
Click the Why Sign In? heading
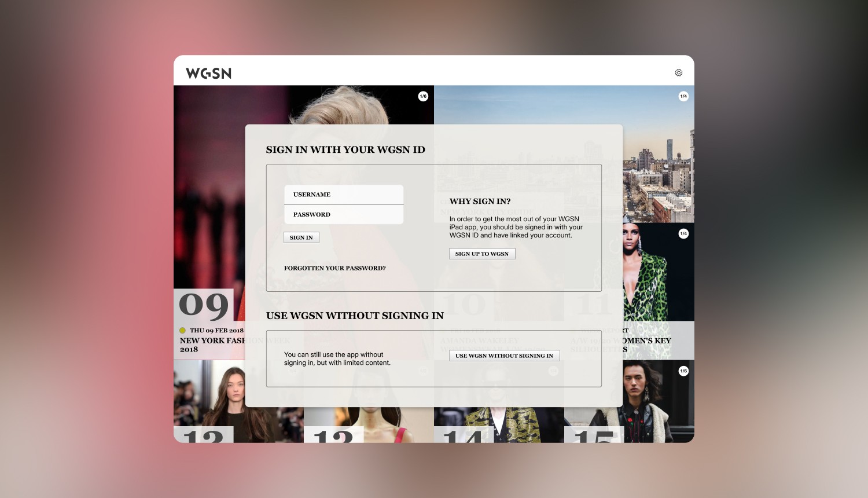coord(480,202)
